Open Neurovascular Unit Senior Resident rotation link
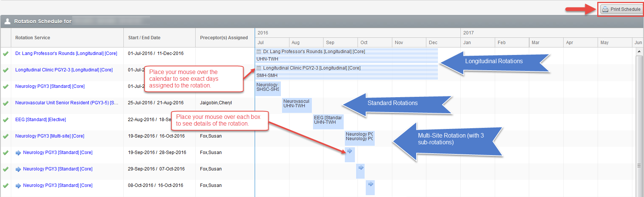Screen dimensions: 644x197 [67, 103]
